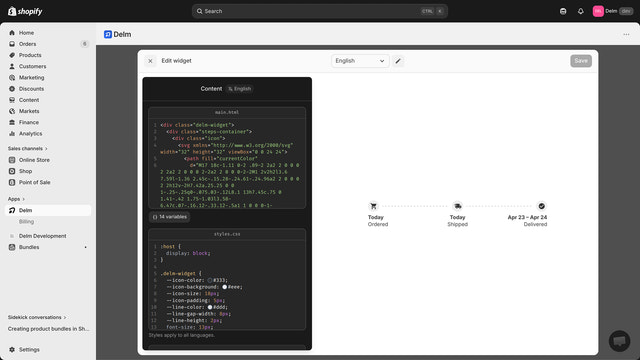Image resolution: width=640 pixels, height=360 pixels.
Task: Open notifications bell
Action: coord(580,11)
